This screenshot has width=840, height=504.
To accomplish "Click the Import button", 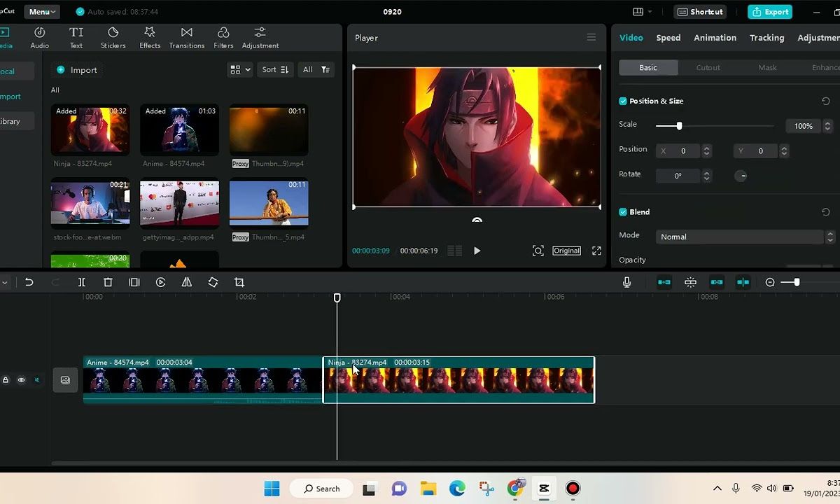I will (x=77, y=70).
